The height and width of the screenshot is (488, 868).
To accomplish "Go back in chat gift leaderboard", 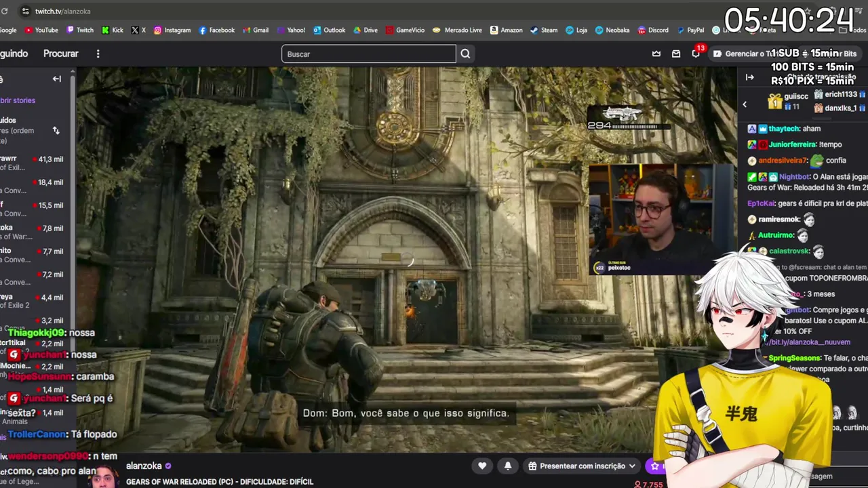I will click(745, 104).
